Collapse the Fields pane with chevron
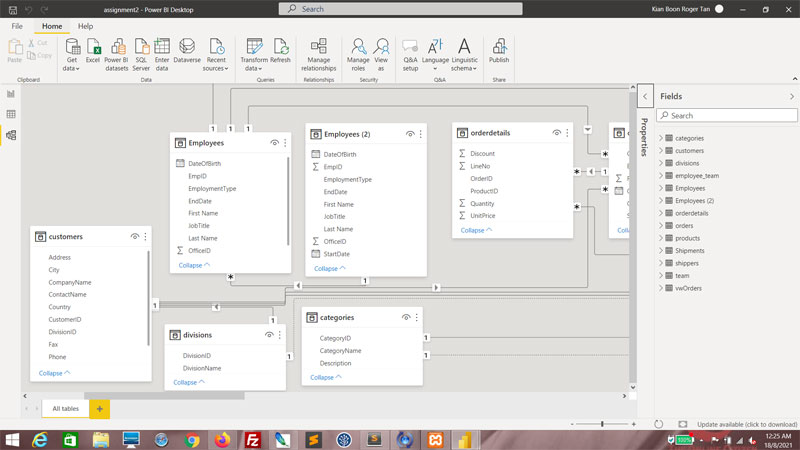 (x=792, y=96)
